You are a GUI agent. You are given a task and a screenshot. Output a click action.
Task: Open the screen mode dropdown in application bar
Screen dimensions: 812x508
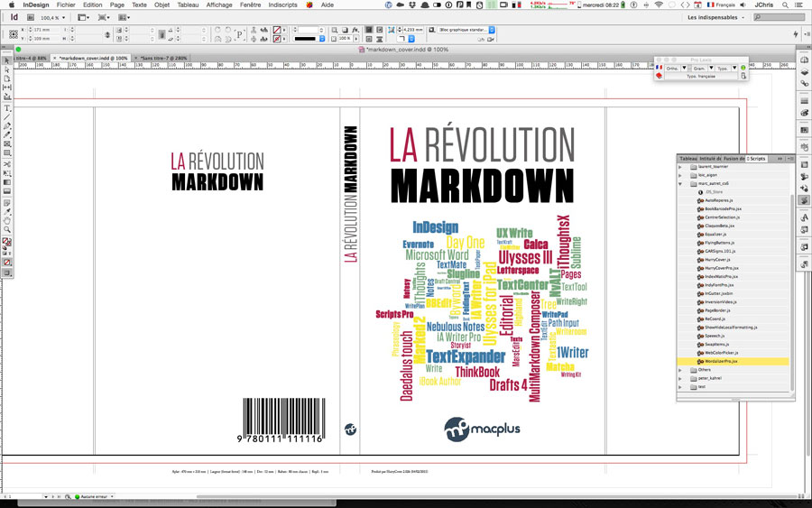click(x=104, y=18)
